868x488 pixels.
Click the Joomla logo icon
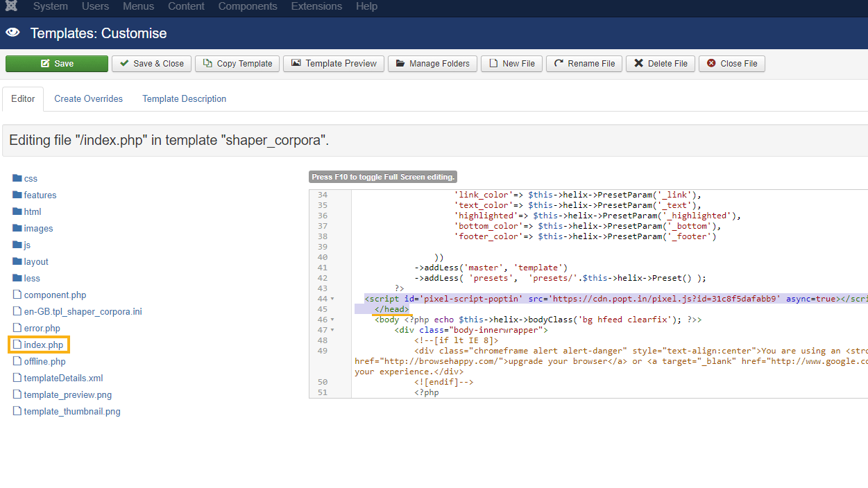(10, 6)
